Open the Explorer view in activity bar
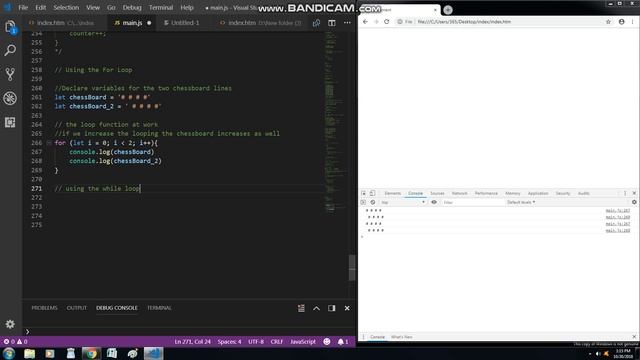This screenshot has width=640, height=360. click(10, 27)
